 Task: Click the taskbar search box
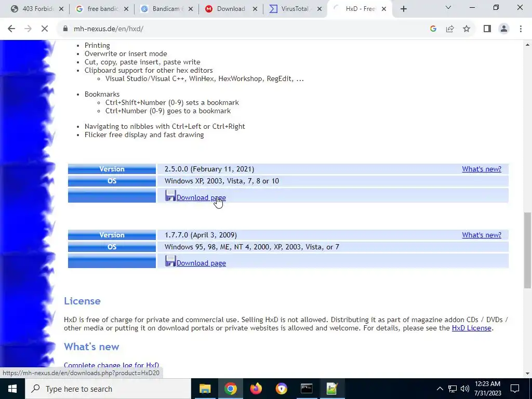coord(108,389)
